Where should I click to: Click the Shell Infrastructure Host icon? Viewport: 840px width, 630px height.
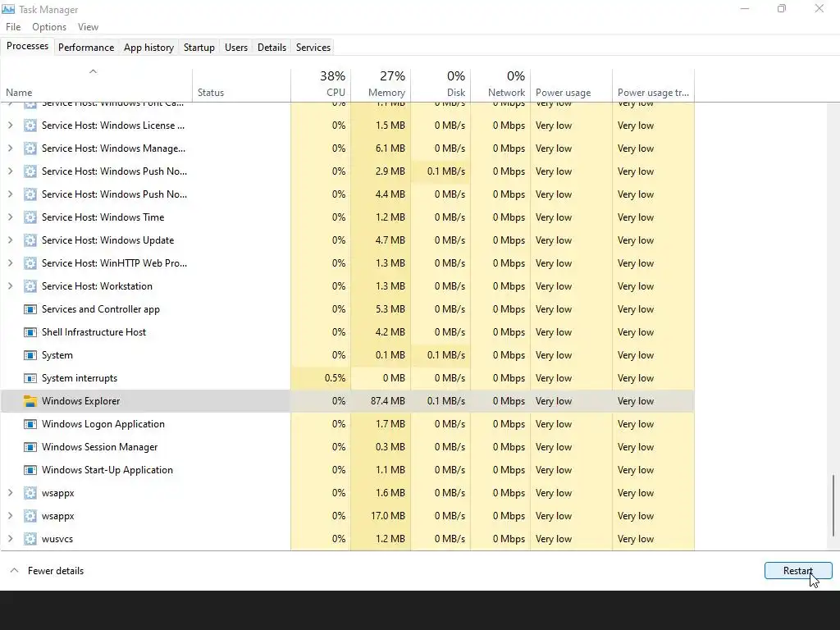pyautogui.click(x=30, y=332)
